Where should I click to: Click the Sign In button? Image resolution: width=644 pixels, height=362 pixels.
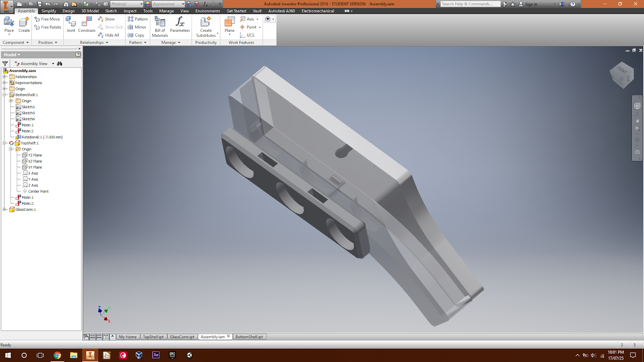[528, 4]
